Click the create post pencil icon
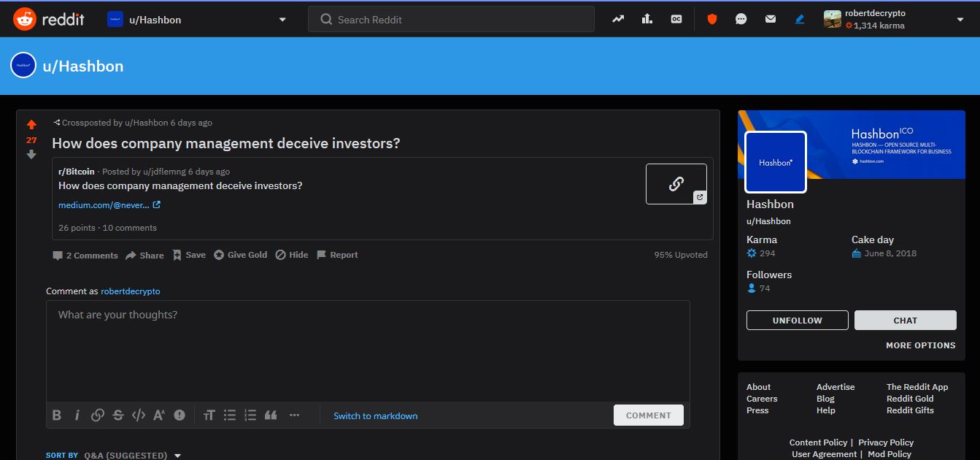The image size is (980, 460). (x=800, y=19)
